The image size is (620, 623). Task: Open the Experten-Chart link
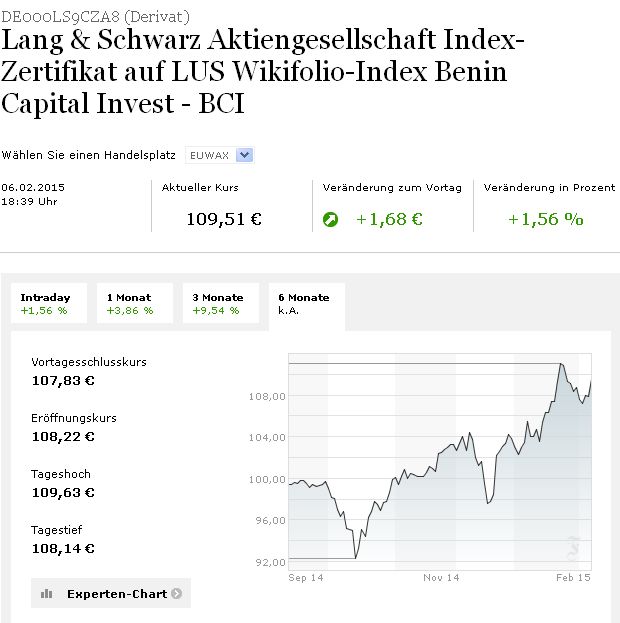point(116,594)
